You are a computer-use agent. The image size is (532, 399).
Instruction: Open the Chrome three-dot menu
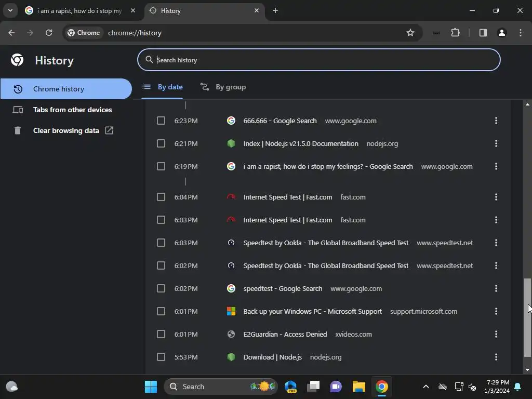520,33
